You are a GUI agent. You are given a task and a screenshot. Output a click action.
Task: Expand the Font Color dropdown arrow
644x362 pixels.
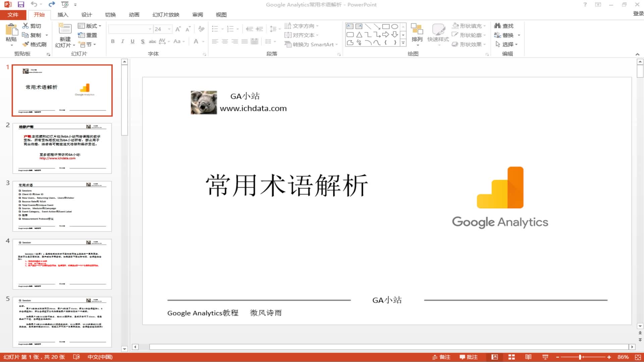pyautogui.click(x=203, y=41)
